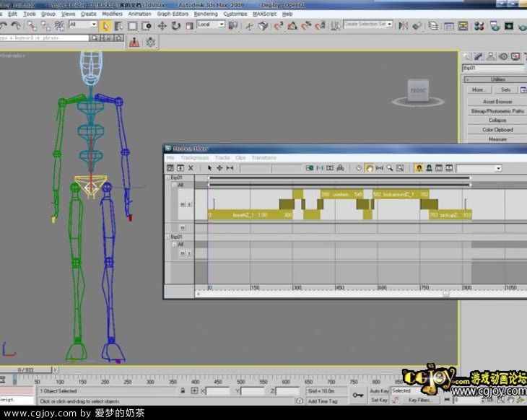The height and width of the screenshot is (420, 527).
Task: Open the Motion Mixer Trackgroups menu
Action: click(x=195, y=157)
